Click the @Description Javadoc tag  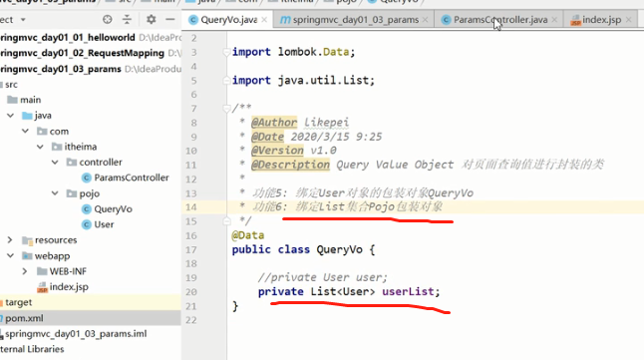point(290,165)
